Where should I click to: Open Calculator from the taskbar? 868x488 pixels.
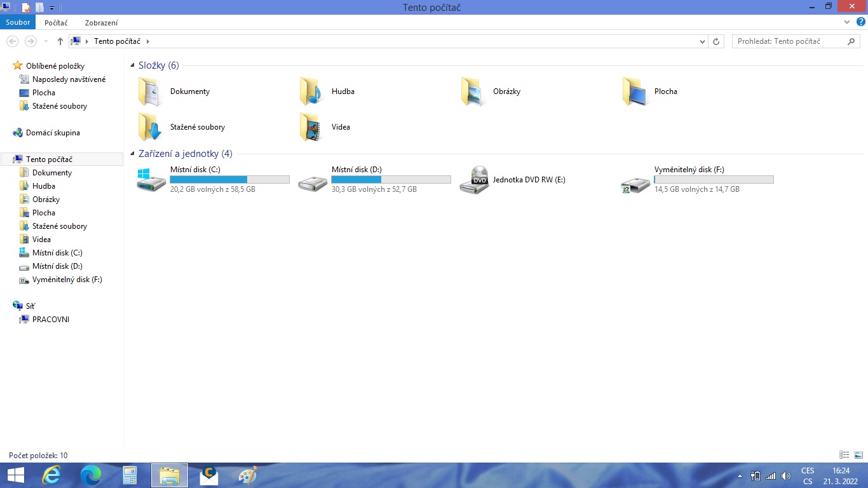[130, 475]
